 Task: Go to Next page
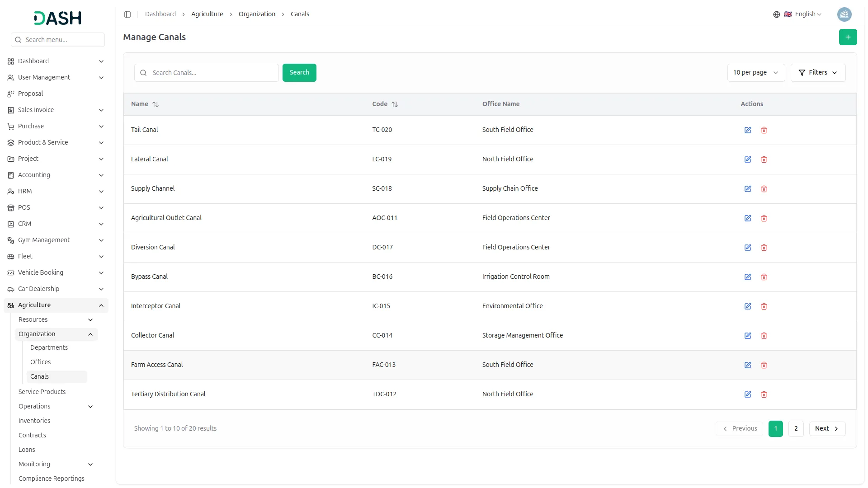tap(827, 429)
